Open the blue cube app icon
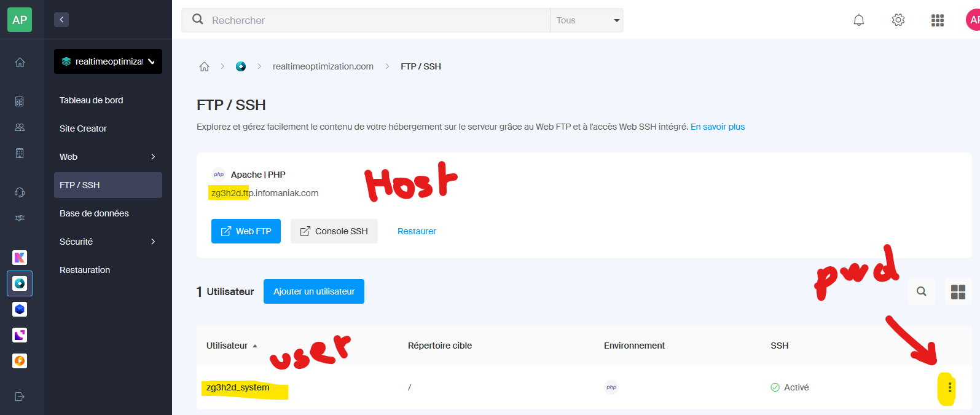This screenshot has height=415, width=980. pos(20,309)
